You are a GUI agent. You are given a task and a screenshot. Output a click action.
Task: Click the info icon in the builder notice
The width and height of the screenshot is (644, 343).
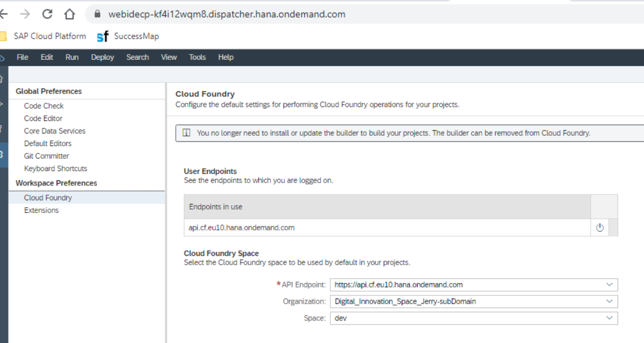tap(187, 133)
